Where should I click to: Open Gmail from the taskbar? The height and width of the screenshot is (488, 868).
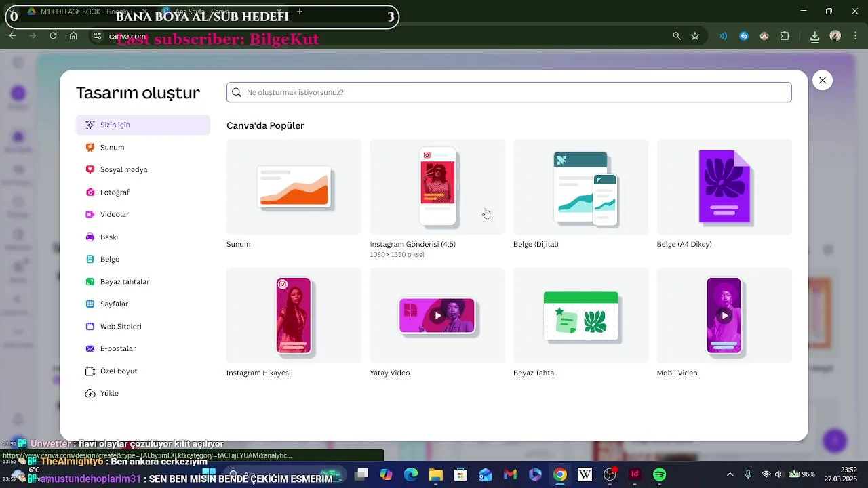click(510, 474)
